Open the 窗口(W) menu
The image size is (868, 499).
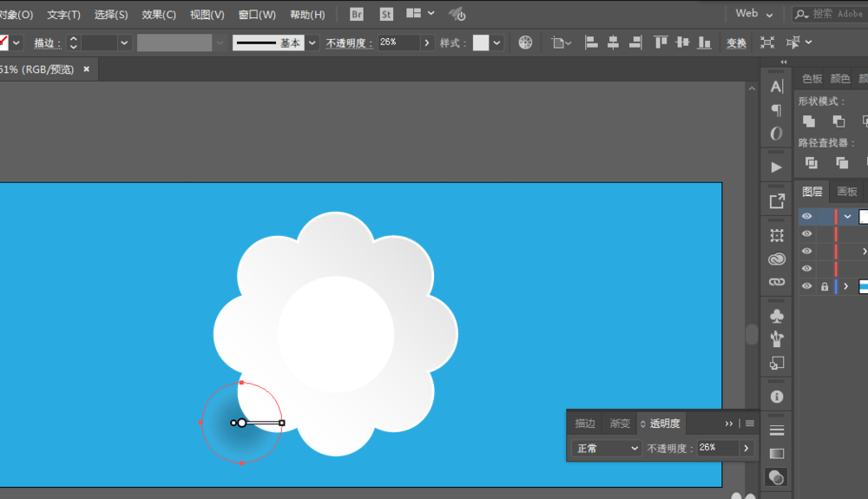click(x=257, y=15)
